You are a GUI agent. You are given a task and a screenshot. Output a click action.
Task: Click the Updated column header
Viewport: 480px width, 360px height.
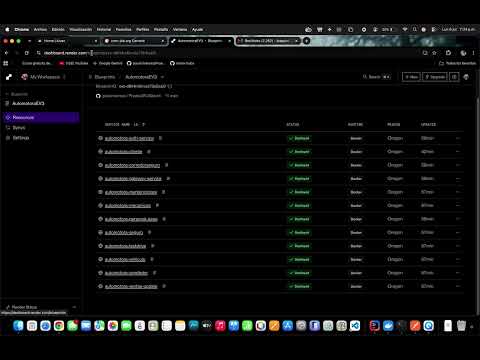point(428,125)
